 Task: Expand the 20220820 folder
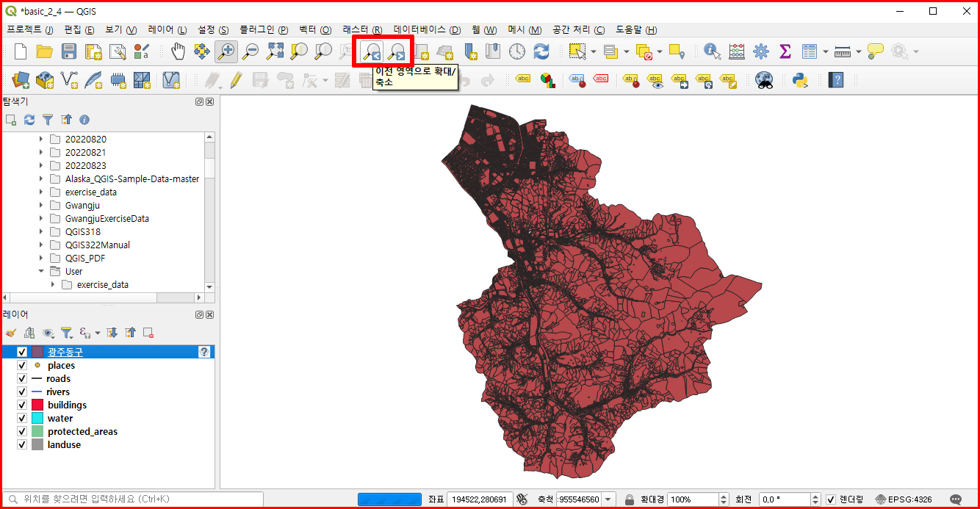41,139
